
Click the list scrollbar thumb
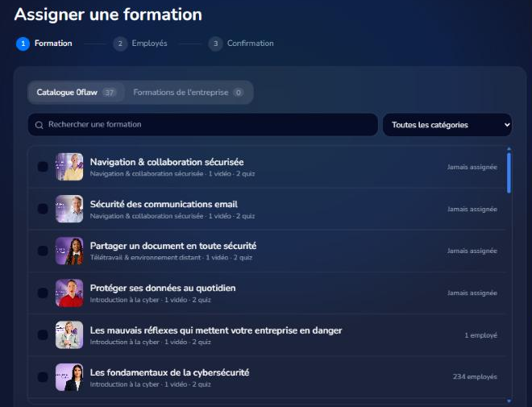(x=509, y=173)
